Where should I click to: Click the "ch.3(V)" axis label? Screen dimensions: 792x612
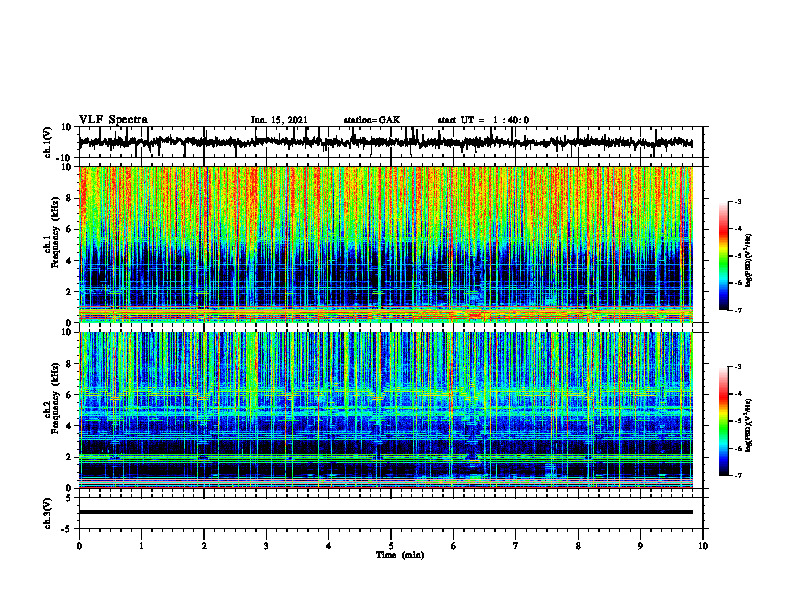point(48,513)
